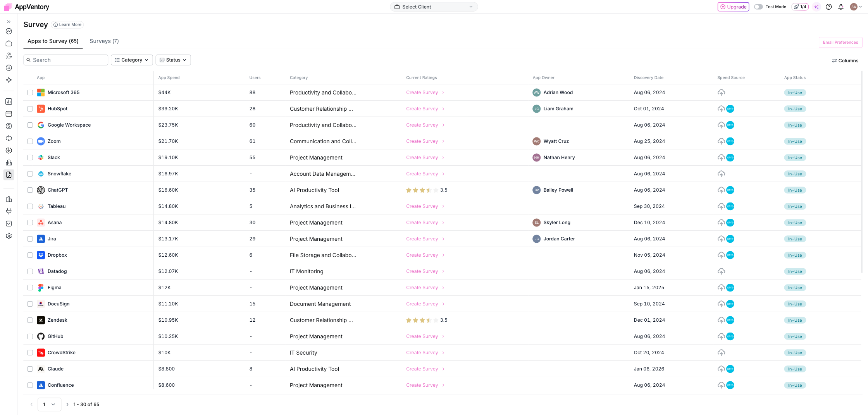868x415 pixels.
Task: Open the hand-with-people icon in sidebar
Action: [x=9, y=56]
